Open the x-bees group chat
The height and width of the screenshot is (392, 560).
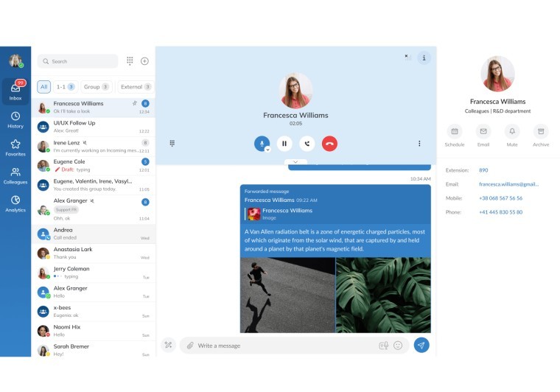tap(94, 311)
